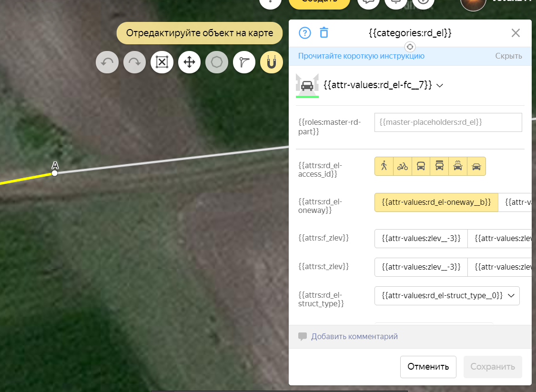The width and height of the screenshot is (536, 392).
Task: Open the rd_el-struct_type_0 dropdown
Action: pos(447,296)
